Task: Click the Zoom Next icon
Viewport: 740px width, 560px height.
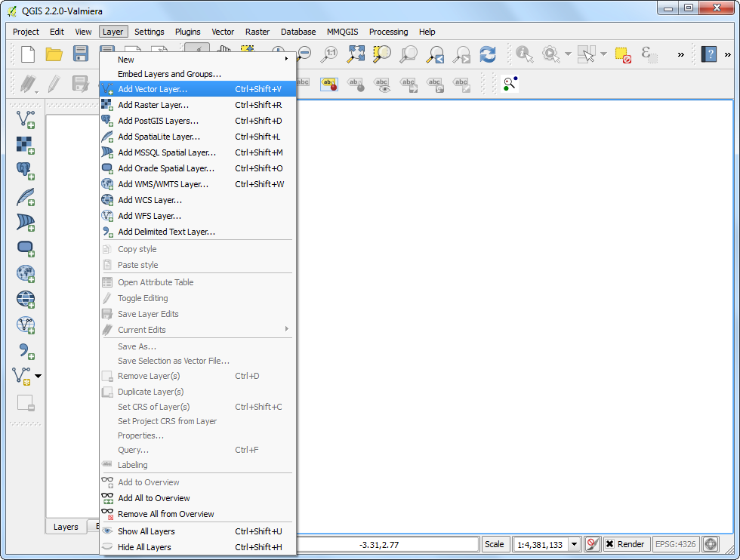Action: tap(461, 54)
